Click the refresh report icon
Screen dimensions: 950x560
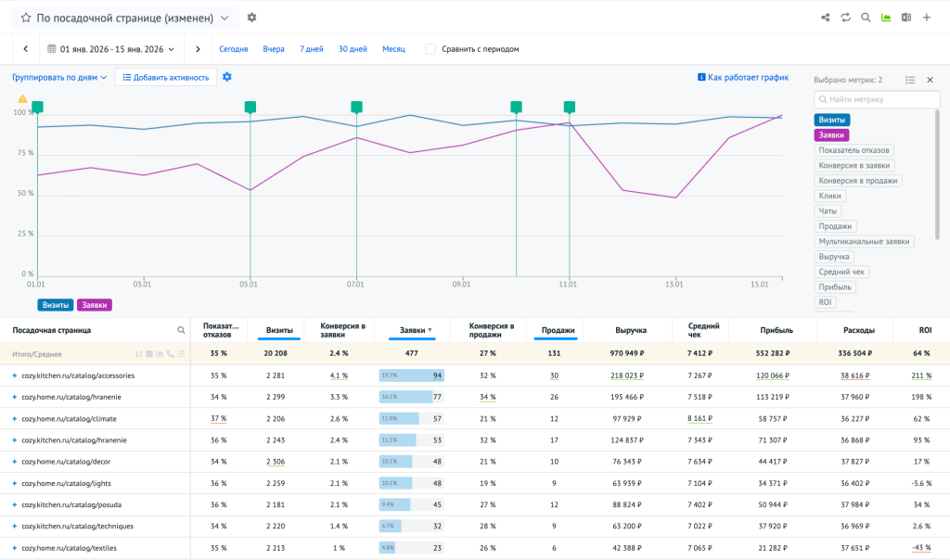845,18
